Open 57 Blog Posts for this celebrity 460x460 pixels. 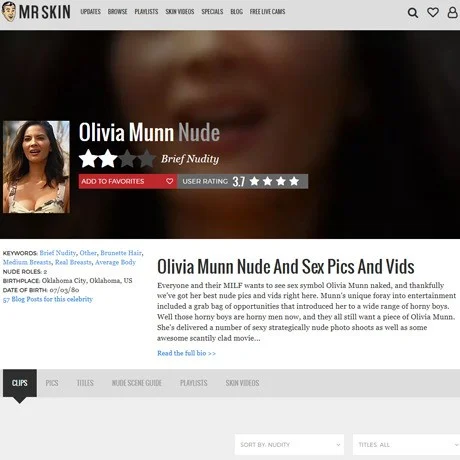(x=48, y=299)
